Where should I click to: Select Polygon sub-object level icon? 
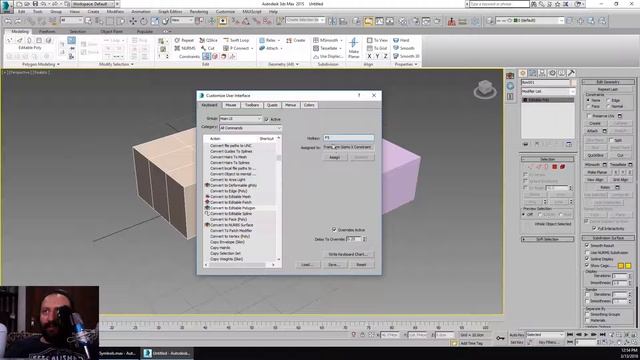pos(555,167)
